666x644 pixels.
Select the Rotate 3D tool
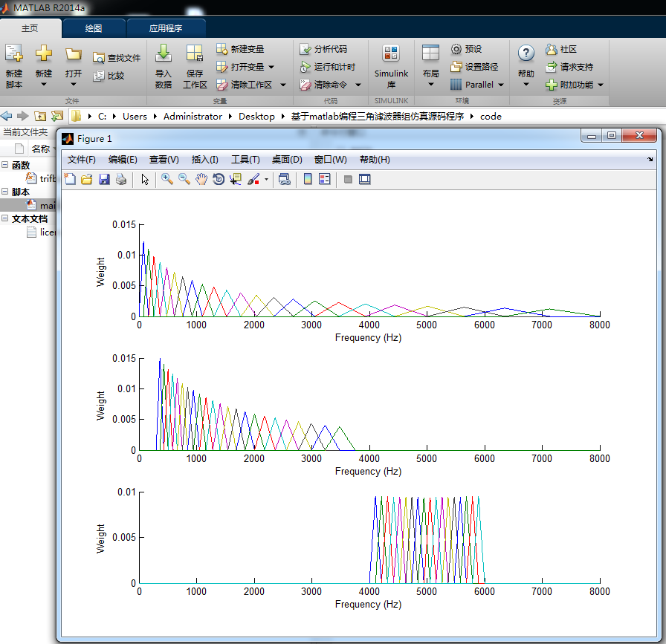point(219,179)
